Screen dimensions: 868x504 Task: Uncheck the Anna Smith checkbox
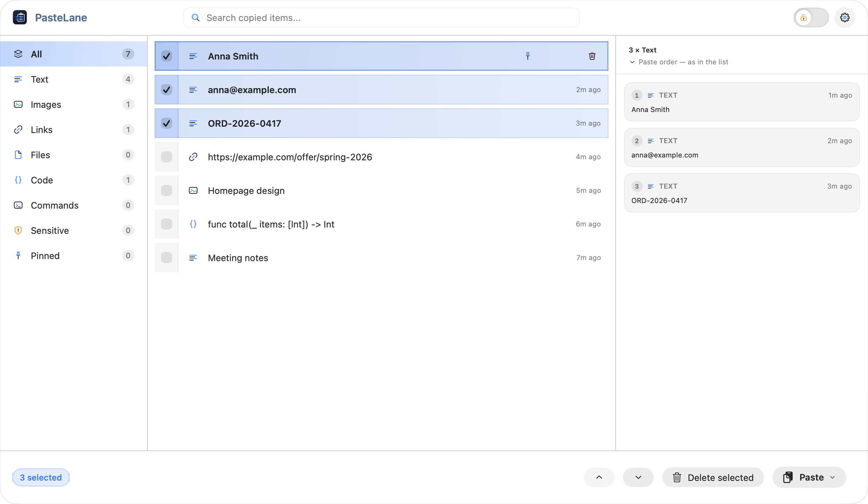(167, 56)
